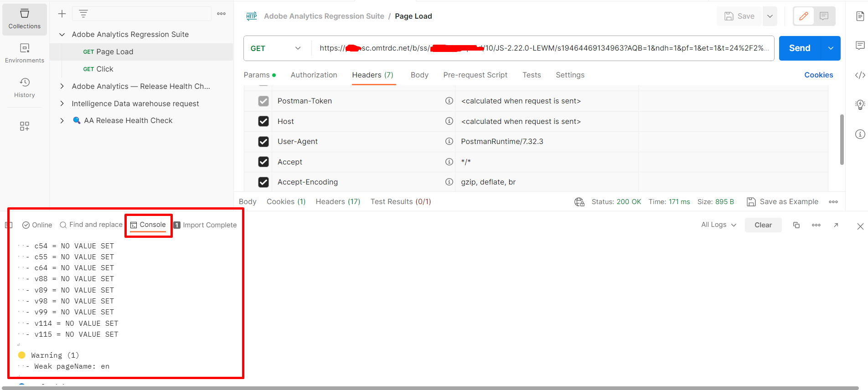
Task: Select the Headers (7) request tab
Action: click(373, 75)
